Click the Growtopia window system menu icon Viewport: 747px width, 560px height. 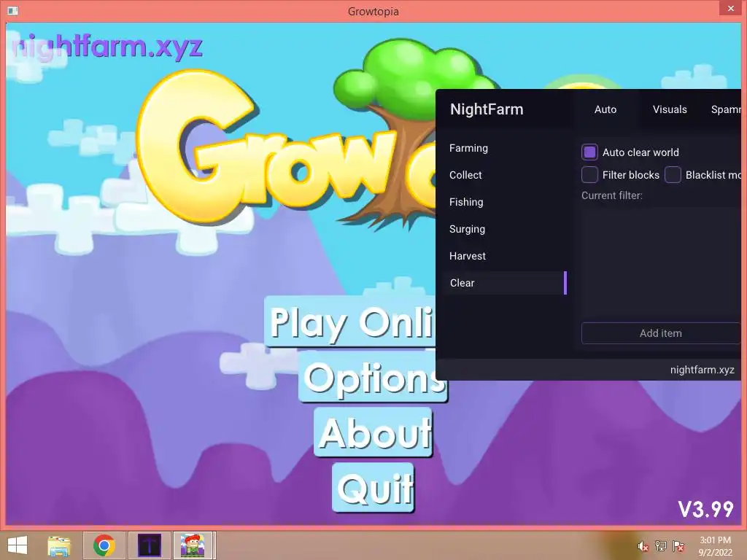(x=13, y=10)
